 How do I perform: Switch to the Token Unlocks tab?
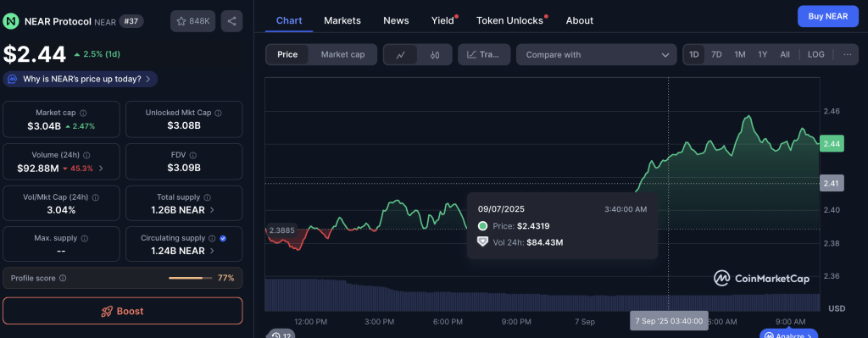click(509, 20)
